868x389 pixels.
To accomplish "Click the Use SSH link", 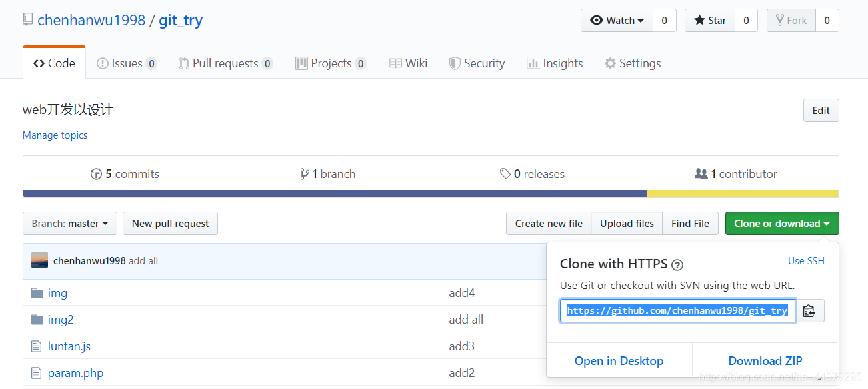I will pos(806,261).
